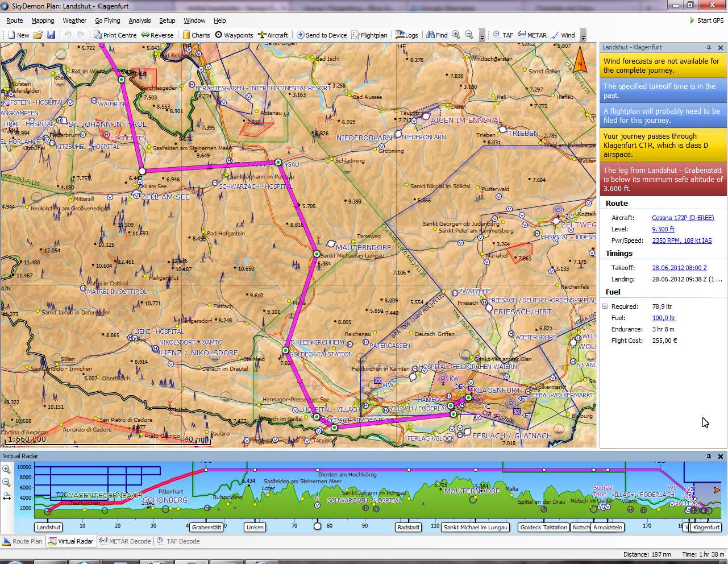Toggle METAR weather overlay
The width and height of the screenshot is (728, 564).
[x=532, y=35]
